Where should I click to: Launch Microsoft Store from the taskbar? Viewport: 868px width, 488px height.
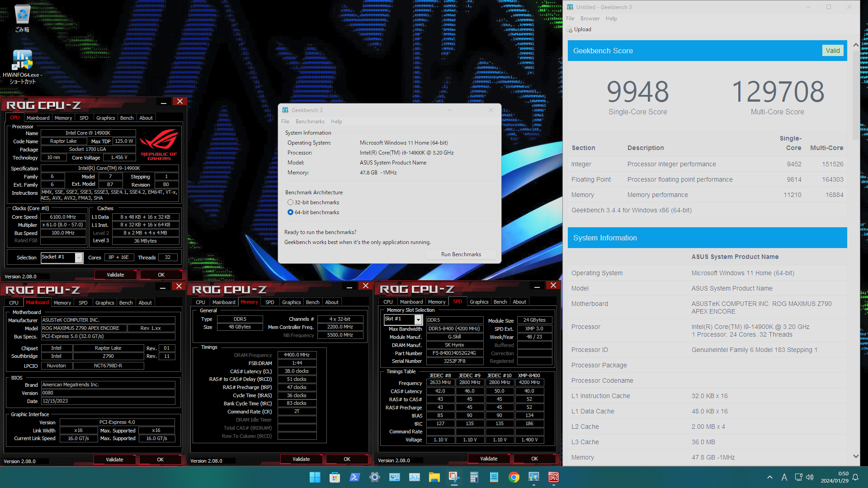(335, 477)
